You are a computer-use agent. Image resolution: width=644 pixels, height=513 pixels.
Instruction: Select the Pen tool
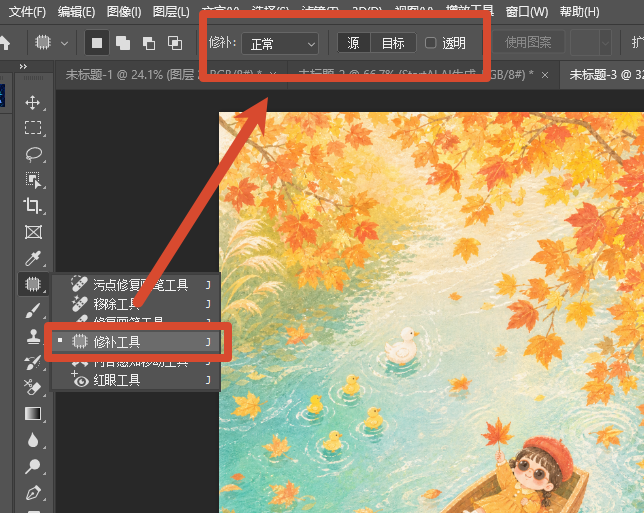[x=33, y=492]
